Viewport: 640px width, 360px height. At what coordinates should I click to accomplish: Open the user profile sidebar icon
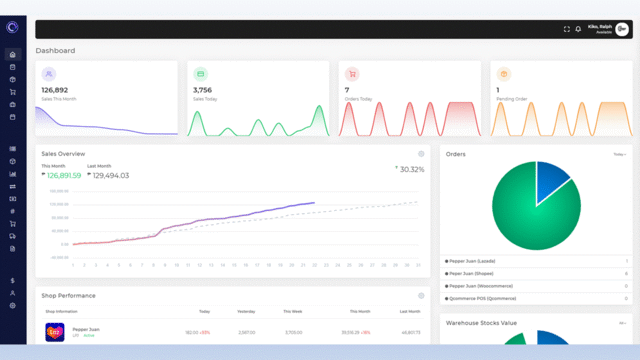tap(13, 293)
